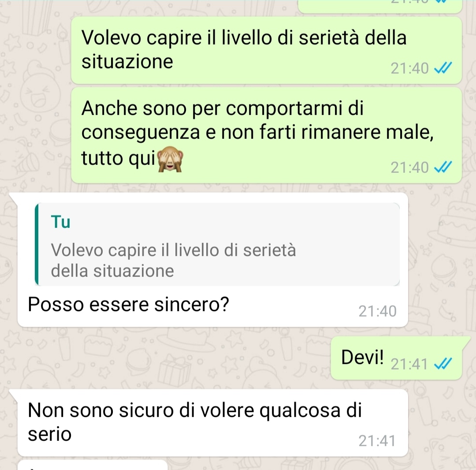Tap 'della situazione' text in quoted reply
This screenshot has height=470, width=476.
click(112, 271)
